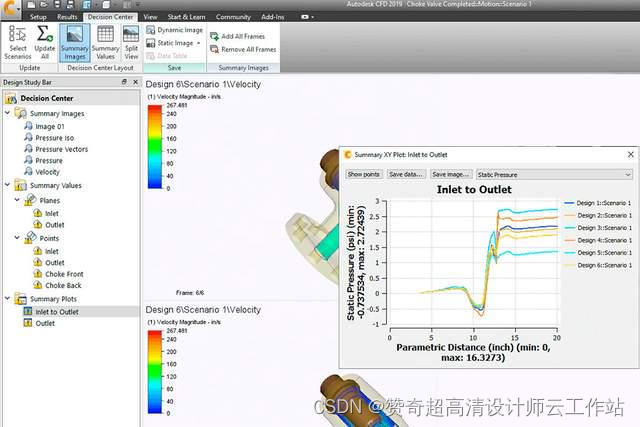Open the Start & Learn tab
Screen dimensions: 640x427
point(187,17)
